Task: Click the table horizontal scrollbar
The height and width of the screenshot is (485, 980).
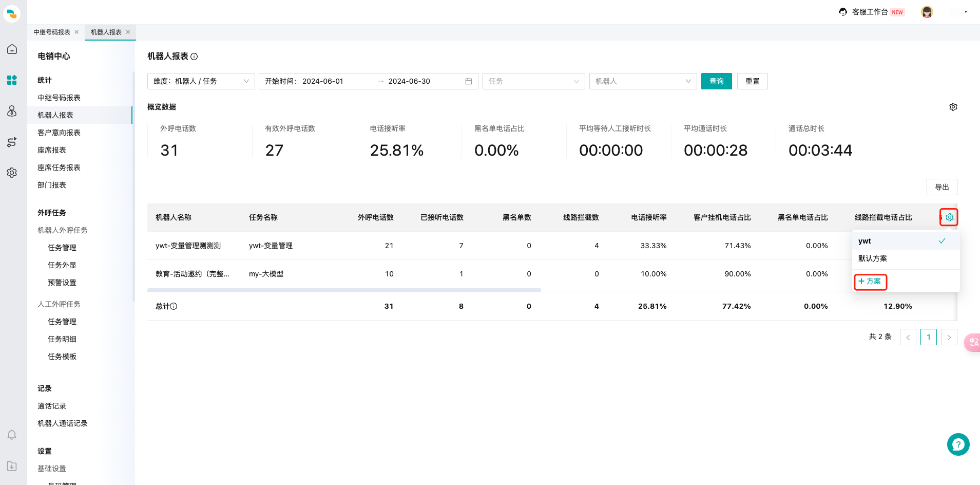Action: (344, 290)
